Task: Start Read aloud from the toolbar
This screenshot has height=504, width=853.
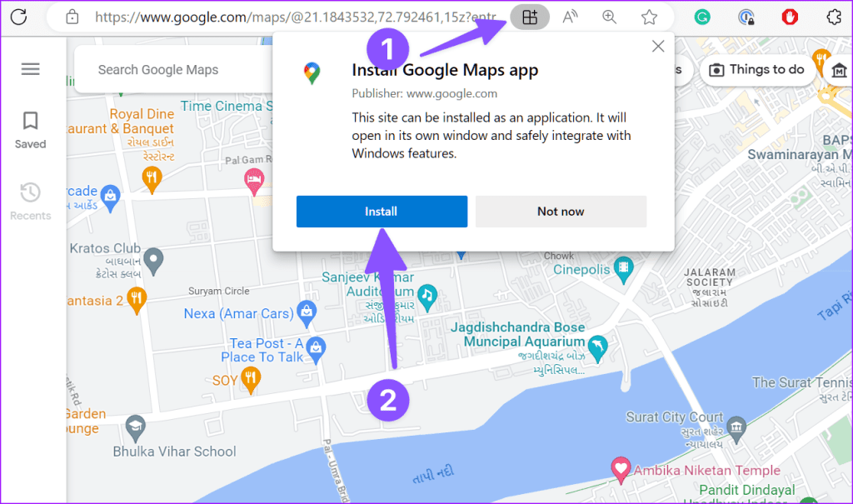Action: 570,17
